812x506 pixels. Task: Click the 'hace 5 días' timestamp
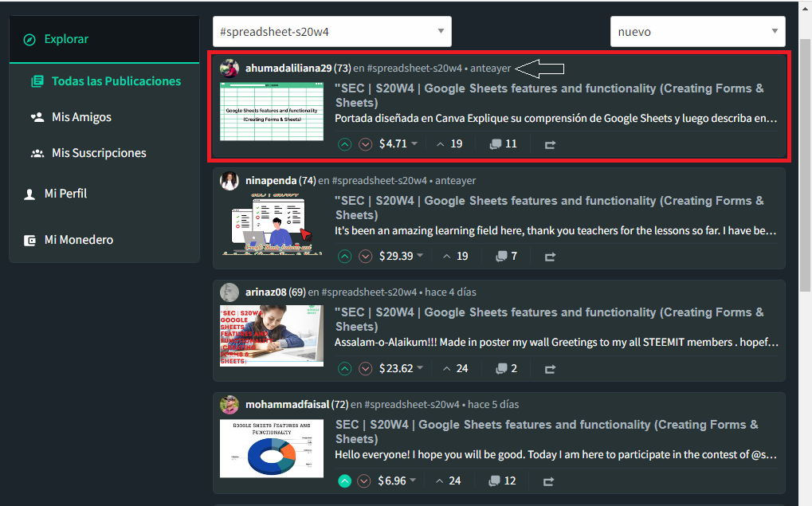click(493, 405)
